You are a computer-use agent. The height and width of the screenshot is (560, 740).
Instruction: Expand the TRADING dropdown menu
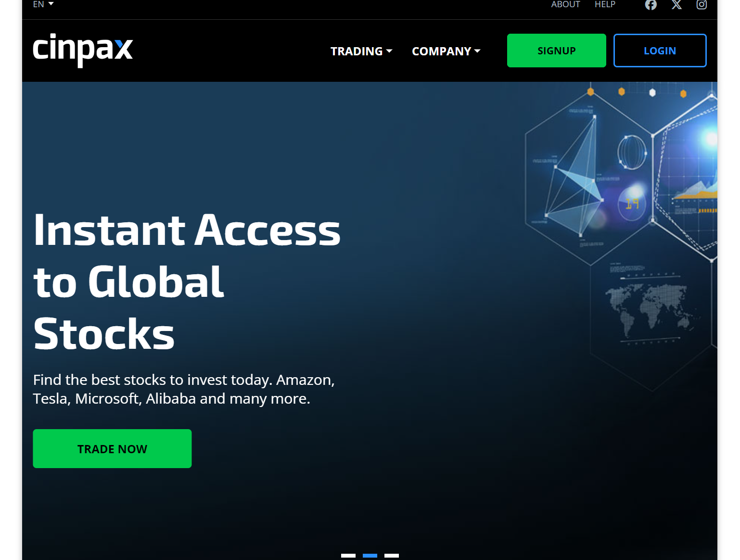pyautogui.click(x=361, y=51)
